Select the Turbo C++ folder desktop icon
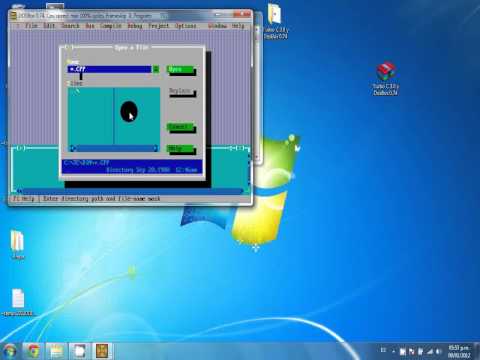480x360 pixels. click(x=275, y=21)
